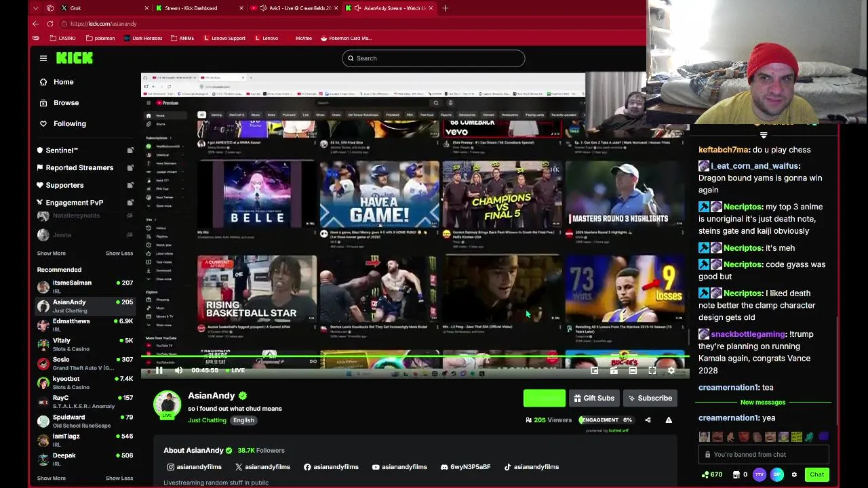This screenshot has width=868, height=488.
Task: Open Browse in Kick sidebar
Action: [66, 103]
